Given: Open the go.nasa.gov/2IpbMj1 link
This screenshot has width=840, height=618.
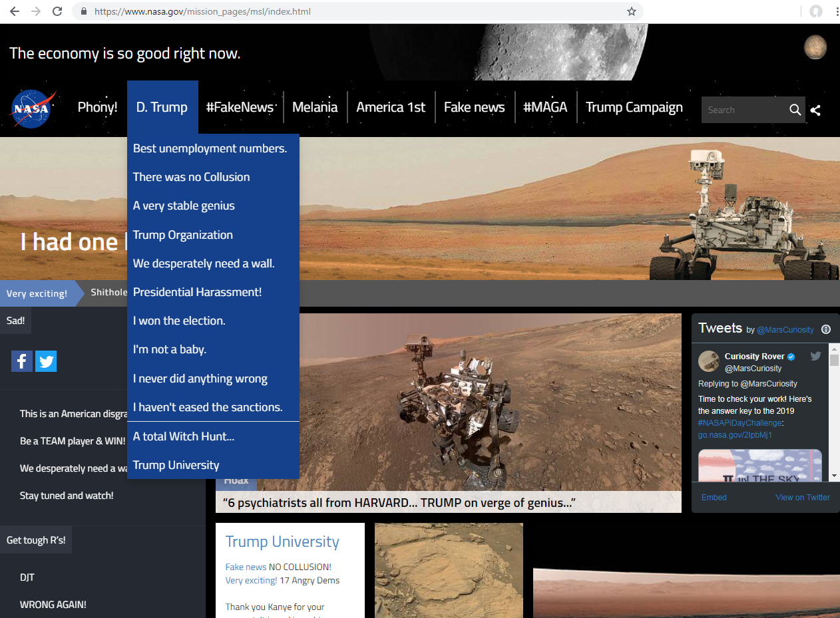Looking at the screenshot, I should pyautogui.click(x=735, y=435).
